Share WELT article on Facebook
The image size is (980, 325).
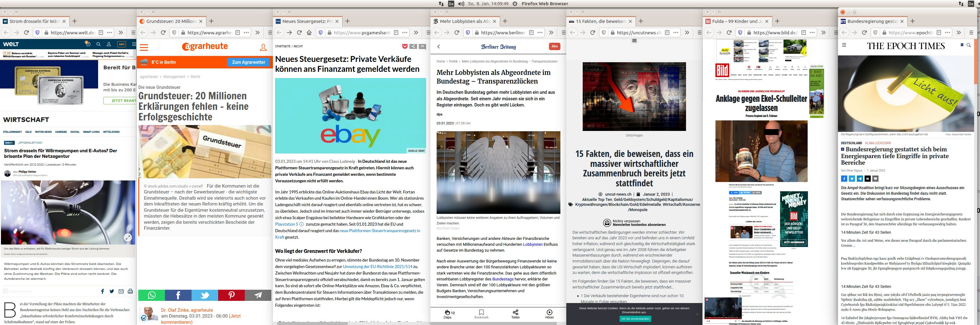[102, 291]
